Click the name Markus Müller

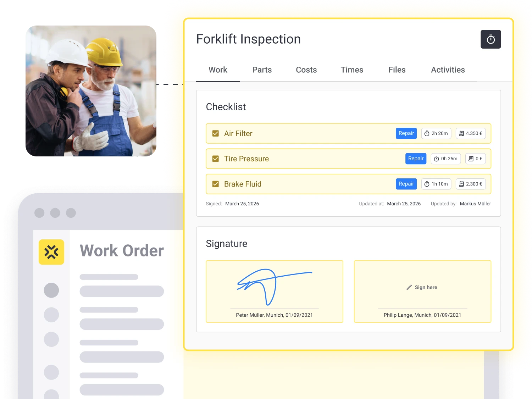point(475,204)
